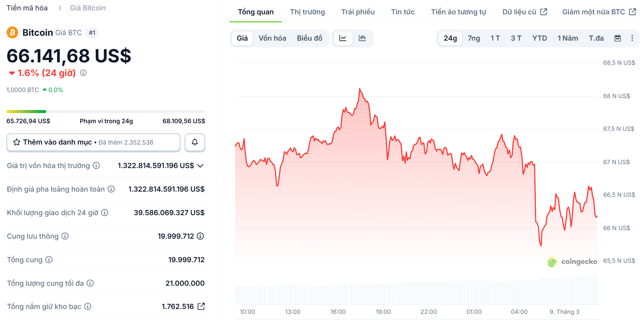Image resolution: width=644 pixels, height=320 pixels.
Task: Open the chart three-dot options menu
Action: point(632,38)
